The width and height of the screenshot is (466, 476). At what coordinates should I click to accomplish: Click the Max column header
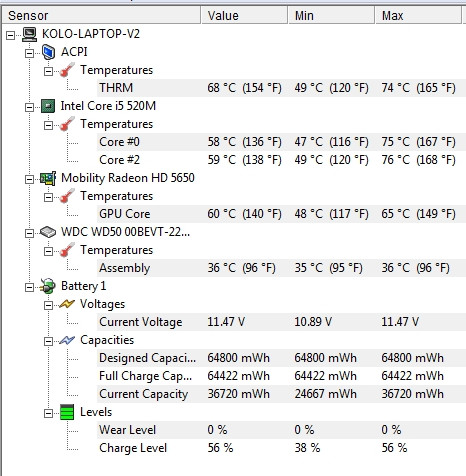(418, 15)
